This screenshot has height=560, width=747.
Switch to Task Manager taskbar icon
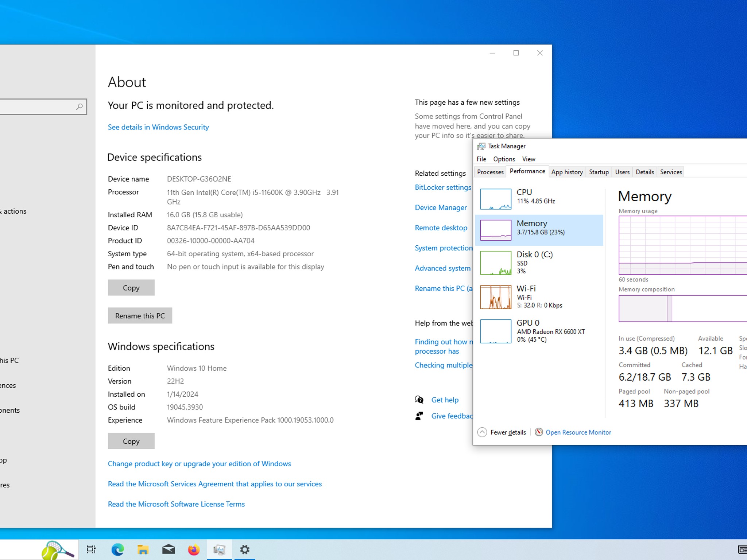(x=219, y=549)
